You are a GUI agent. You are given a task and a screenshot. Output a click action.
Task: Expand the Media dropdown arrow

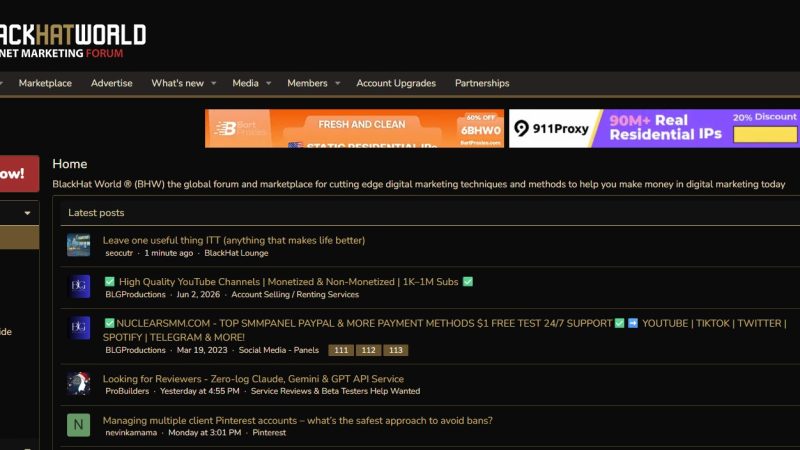268,83
